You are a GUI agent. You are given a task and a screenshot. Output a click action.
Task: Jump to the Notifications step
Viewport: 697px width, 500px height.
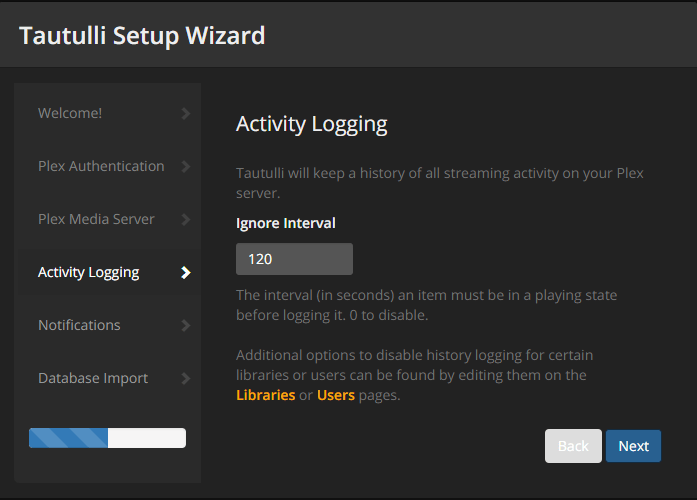tap(79, 326)
